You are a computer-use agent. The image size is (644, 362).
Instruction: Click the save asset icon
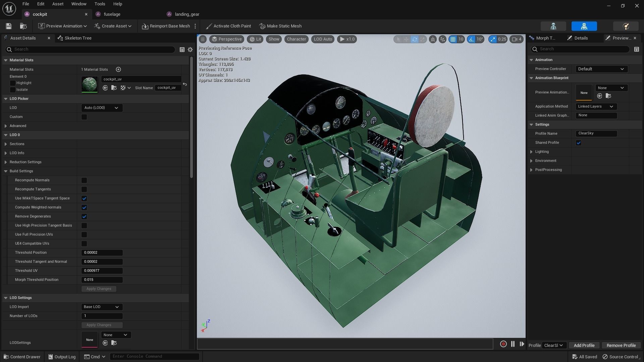coord(9,26)
